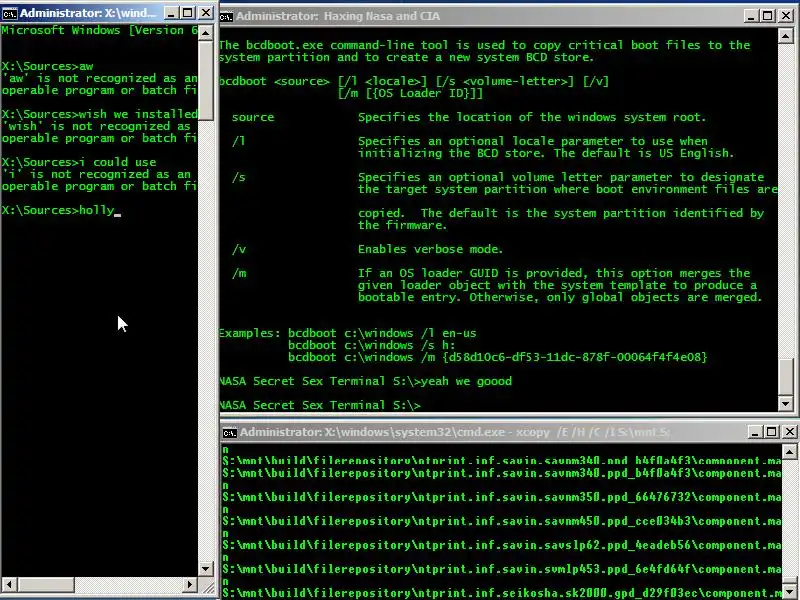The width and height of the screenshot is (800, 600).
Task: Click 'X:\Sources>wish we installed' line
Action: click(x=99, y=114)
